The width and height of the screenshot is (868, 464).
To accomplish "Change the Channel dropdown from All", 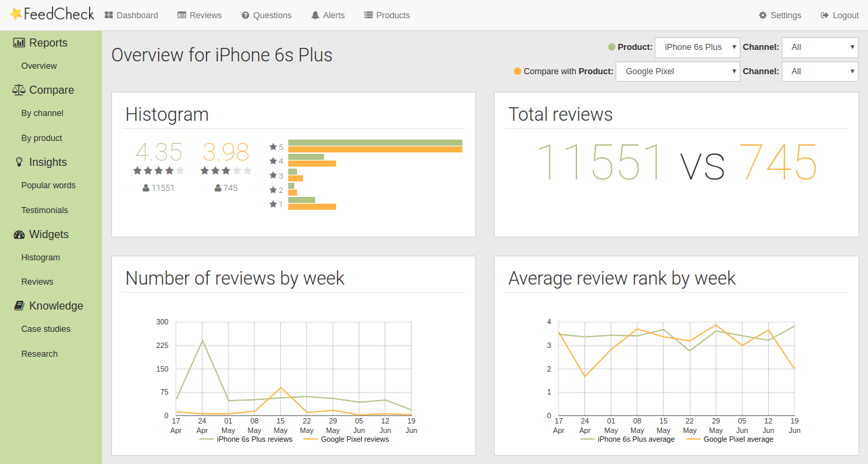I will tap(819, 47).
